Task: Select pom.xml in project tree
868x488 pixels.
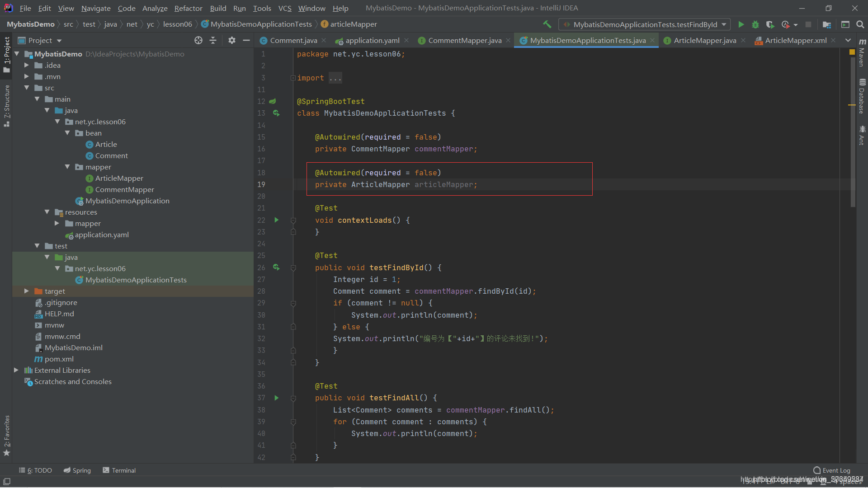Action: coord(59,359)
